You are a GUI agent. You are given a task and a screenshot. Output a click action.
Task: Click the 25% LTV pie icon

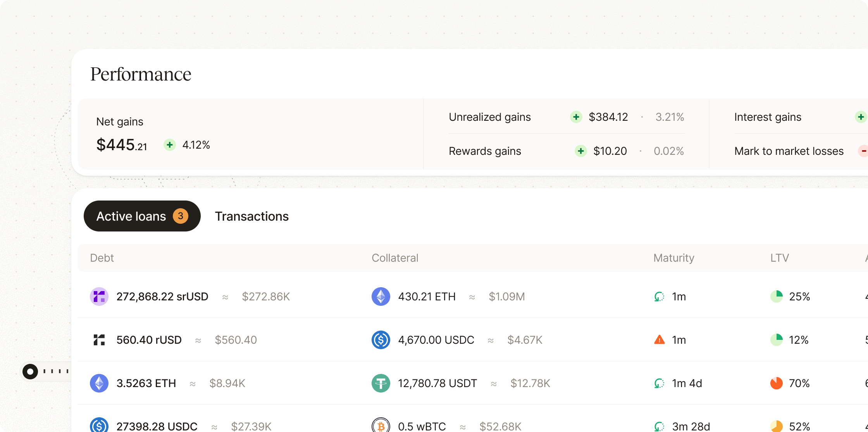[x=777, y=297]
